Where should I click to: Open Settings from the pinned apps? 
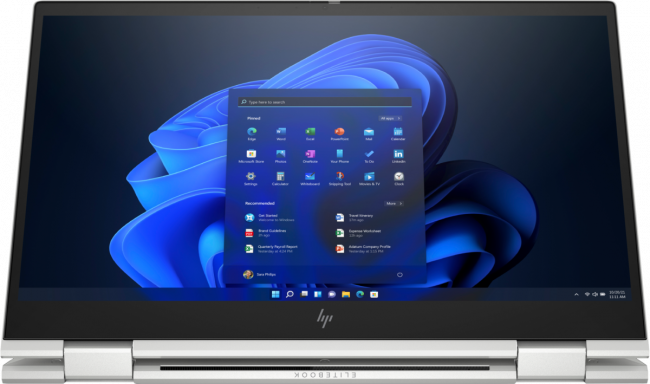250,178
